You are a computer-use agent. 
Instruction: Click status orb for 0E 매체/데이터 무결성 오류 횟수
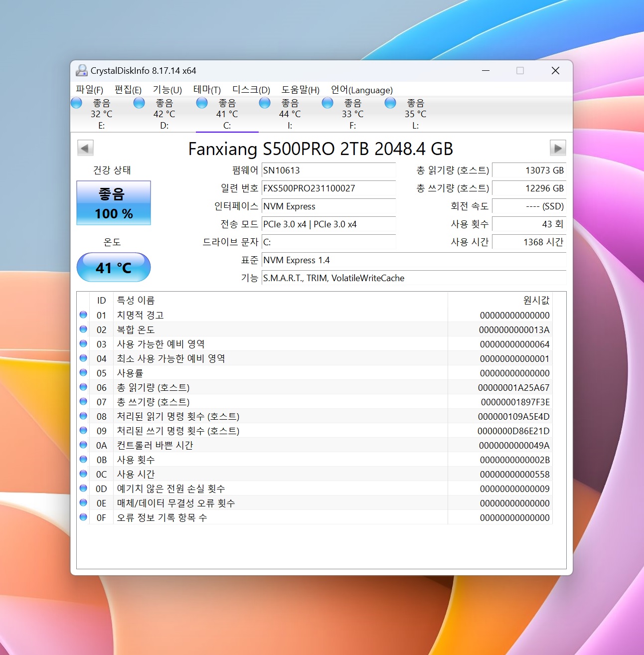tap(83, 502)
